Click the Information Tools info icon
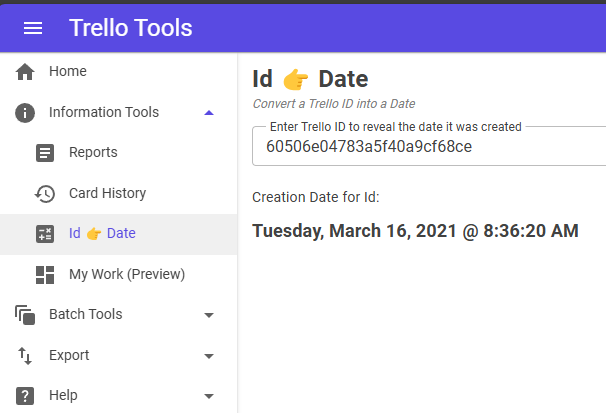606x413 pixels. point(25,113)
